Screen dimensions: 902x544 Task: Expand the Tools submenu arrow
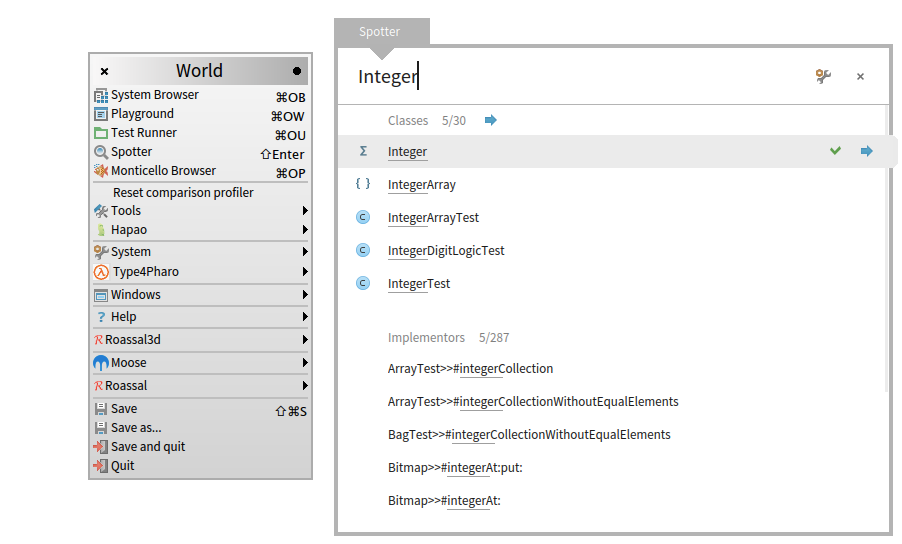point(304,211)
